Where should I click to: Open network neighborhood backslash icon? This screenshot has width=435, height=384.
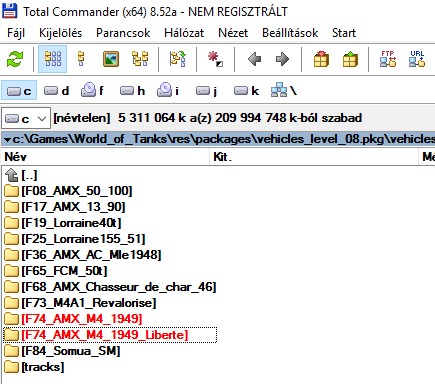click(284, 90)
